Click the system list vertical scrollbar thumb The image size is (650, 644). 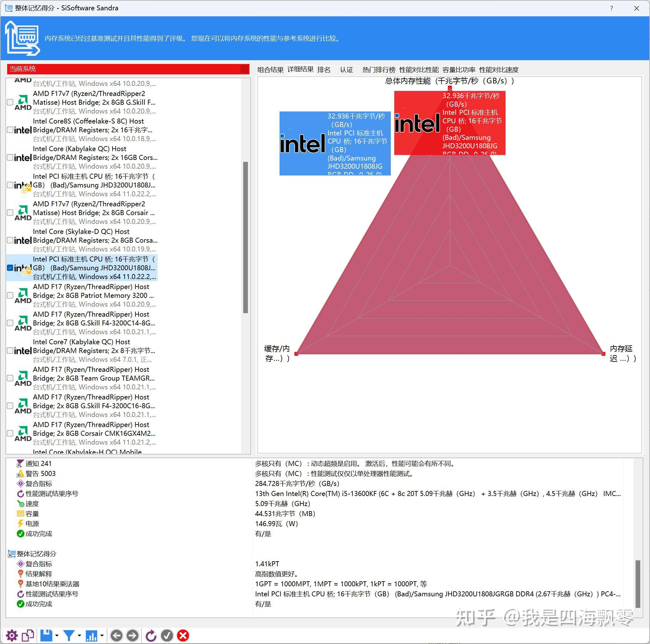click(x=246, y=237)
